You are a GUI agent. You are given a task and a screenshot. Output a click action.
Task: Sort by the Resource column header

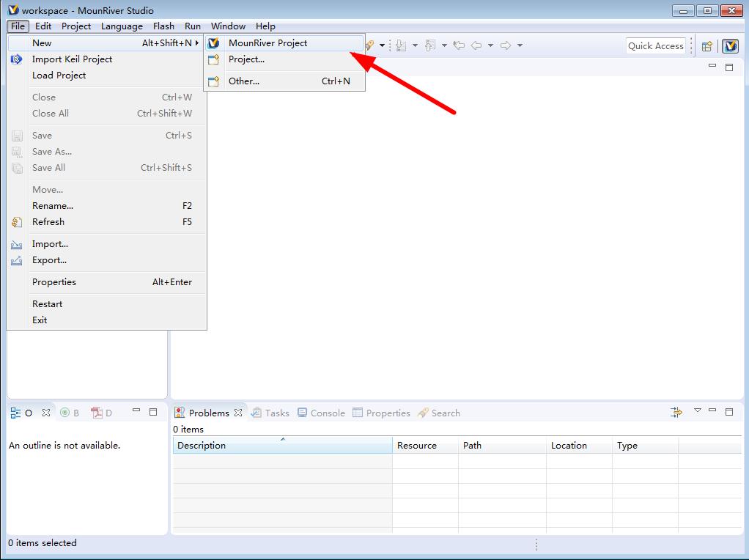[425, 446]
